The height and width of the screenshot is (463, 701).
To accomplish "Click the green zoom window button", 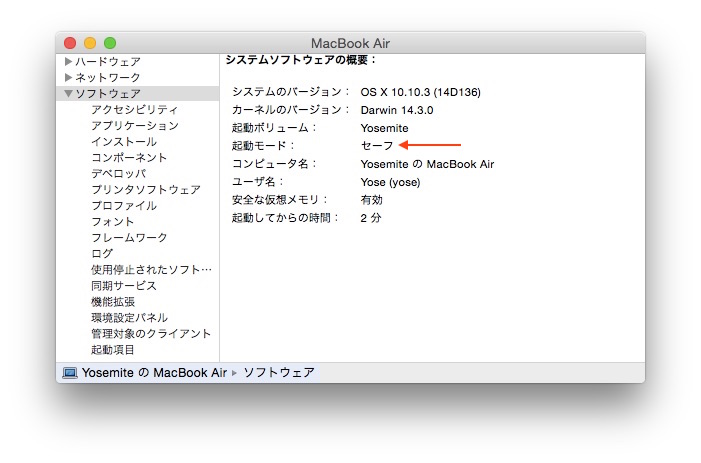I will [110, 43].
